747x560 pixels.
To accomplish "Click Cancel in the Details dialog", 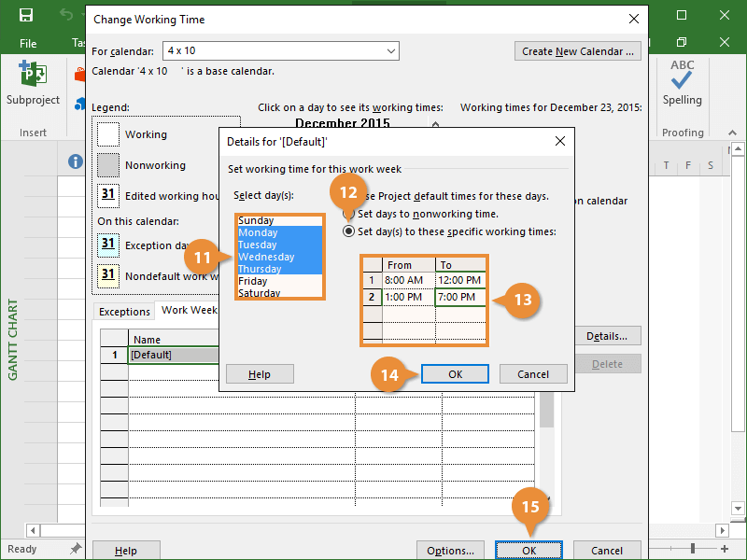I will 532,373.
